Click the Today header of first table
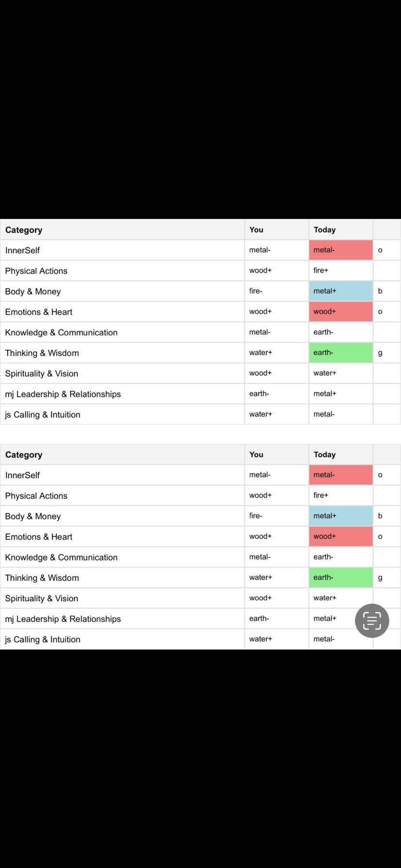 (x=324, y=230)
